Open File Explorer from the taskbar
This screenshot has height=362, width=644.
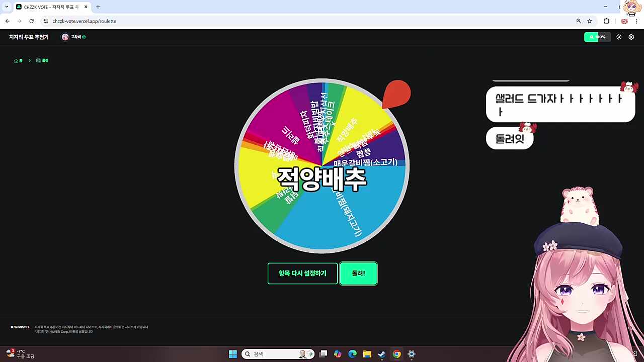pos(367,354)
